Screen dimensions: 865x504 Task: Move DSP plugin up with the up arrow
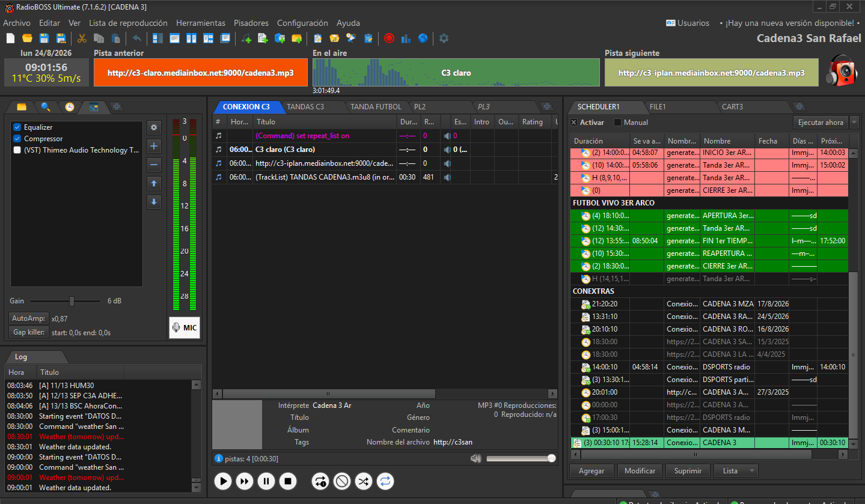pyautogui.click(x=154, y=183)
